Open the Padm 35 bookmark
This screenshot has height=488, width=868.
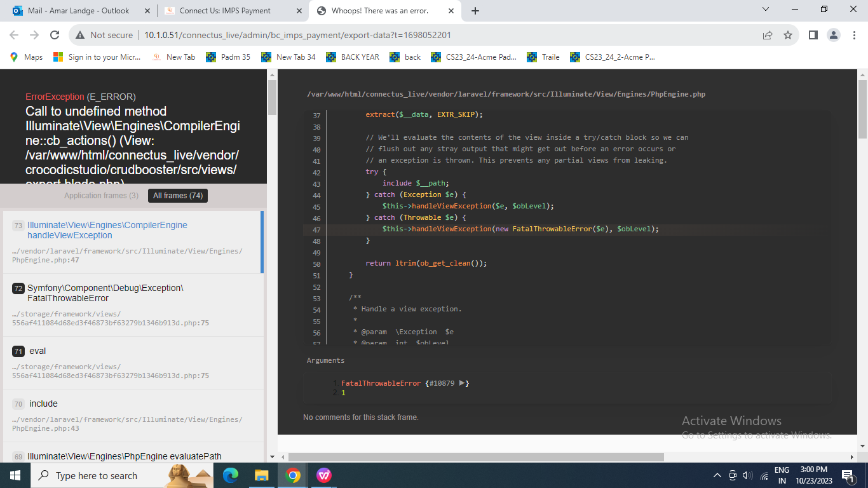coord(229,57)
